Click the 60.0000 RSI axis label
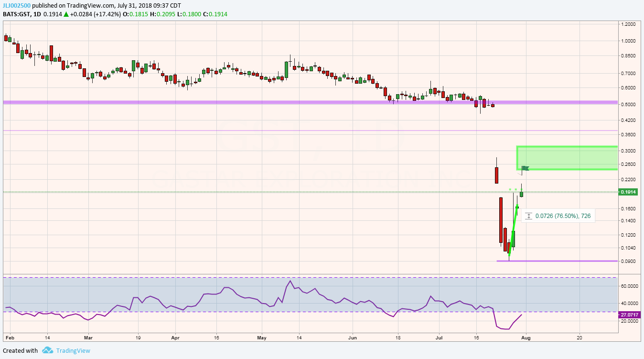Viewport: 644px width, 359px height. point(630,286)
